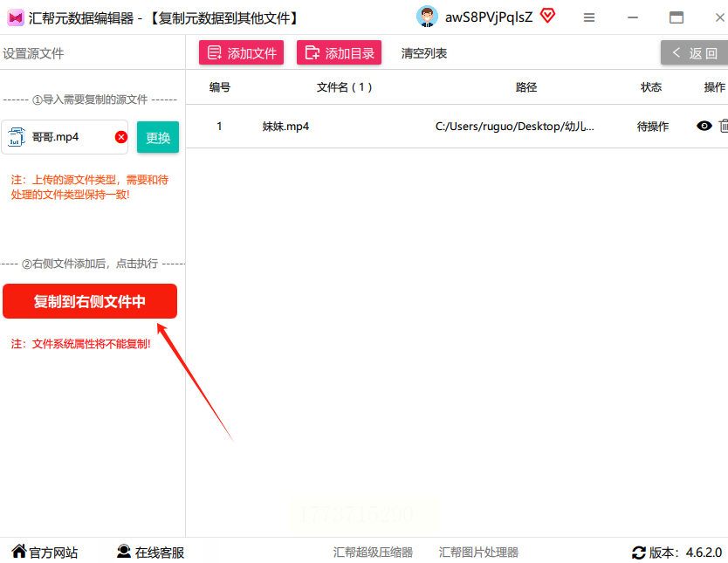Click the home icon beside 官方网站
Image resolution: width=728 pixels, height=563 pixels.
[19, 551]
